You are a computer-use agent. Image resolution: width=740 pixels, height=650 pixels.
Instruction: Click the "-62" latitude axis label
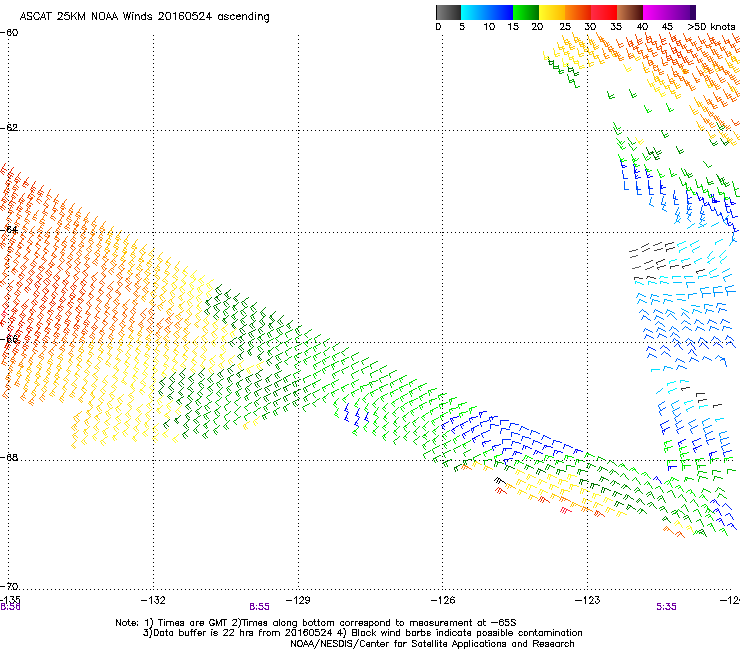9,128
